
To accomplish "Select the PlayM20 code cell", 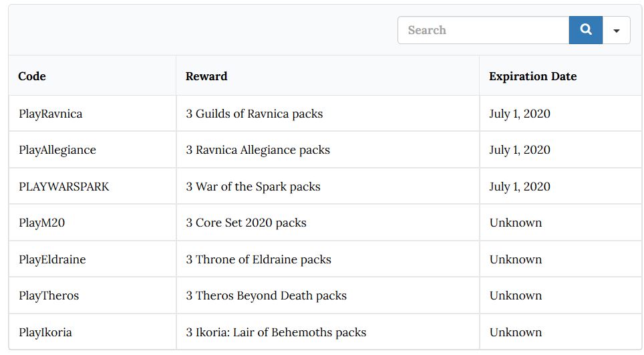I will [x=42, y=223].
